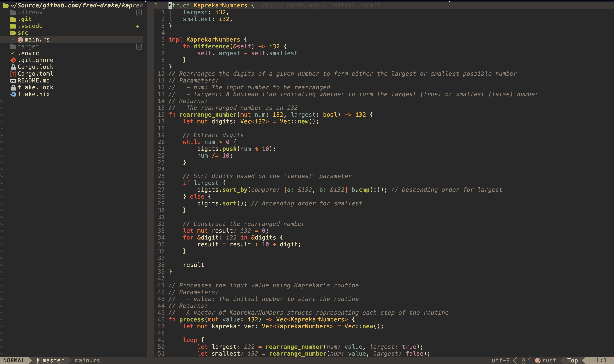
Task: Click the ignored marker on .direnv row
Action: click(139, 13)
